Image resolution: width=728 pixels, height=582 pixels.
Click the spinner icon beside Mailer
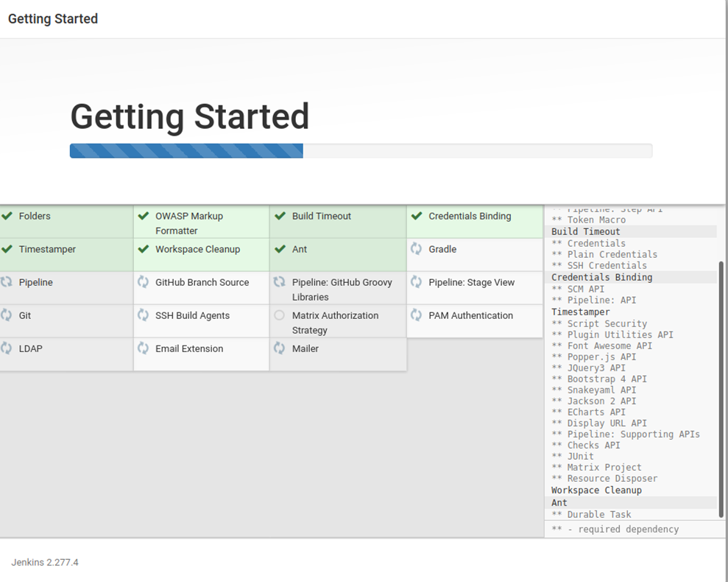coord(280,348)
